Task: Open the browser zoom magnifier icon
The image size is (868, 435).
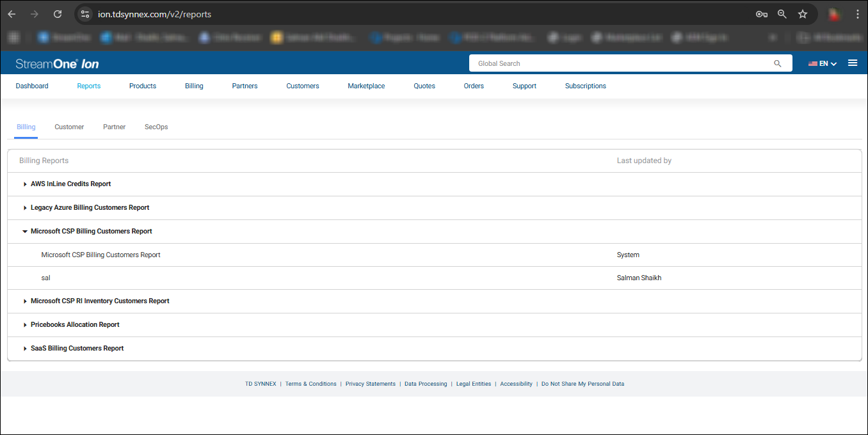Action: pyautogui.click(x=782, y=14)
